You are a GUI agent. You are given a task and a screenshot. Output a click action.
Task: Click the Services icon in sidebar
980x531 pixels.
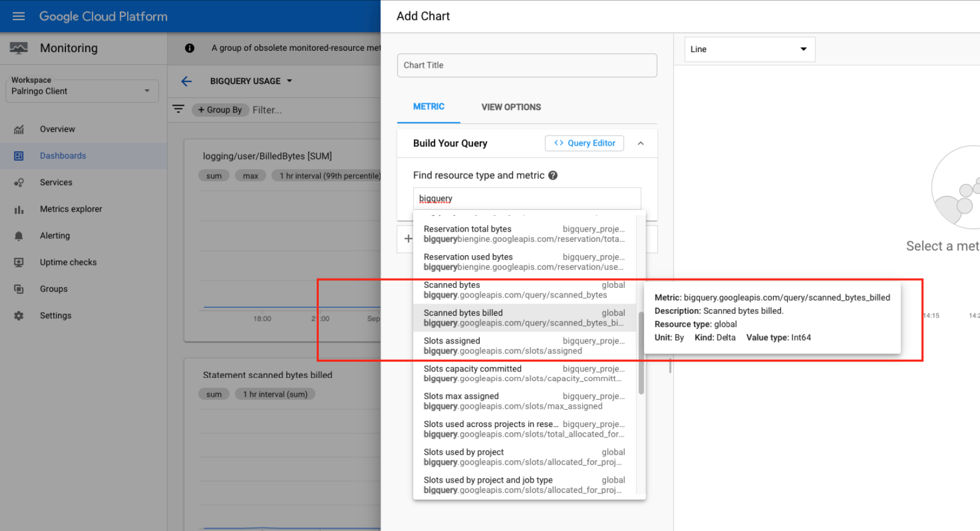(x=19, y=183)
